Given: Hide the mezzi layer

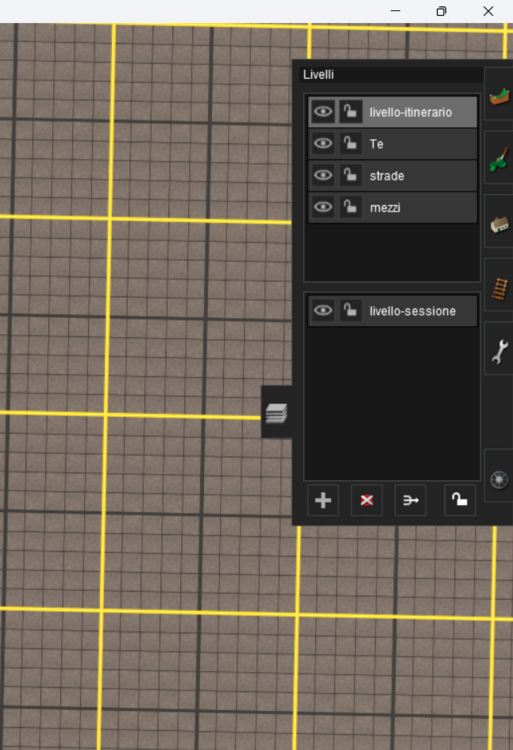Looking at the screenshot, I should point(323,207).
